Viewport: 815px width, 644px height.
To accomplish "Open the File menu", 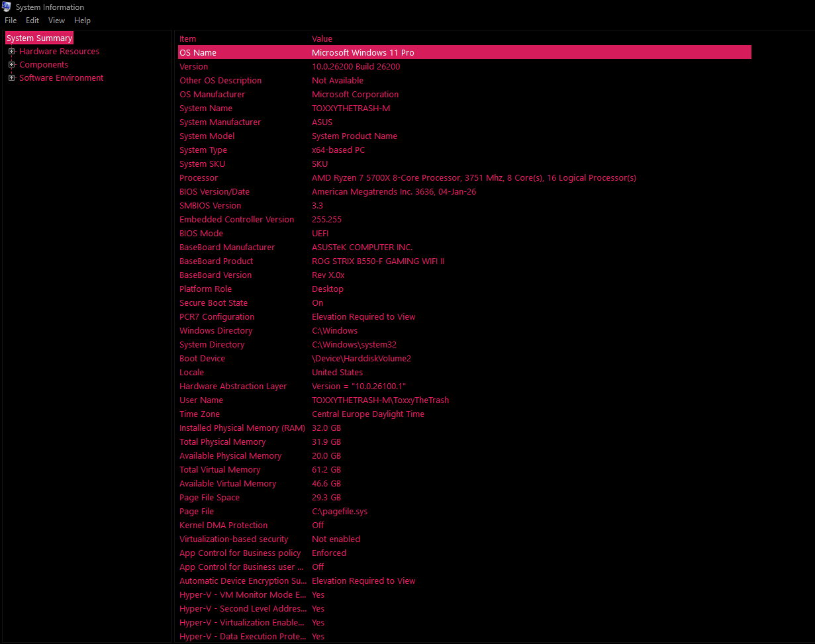I will (11, 21).
